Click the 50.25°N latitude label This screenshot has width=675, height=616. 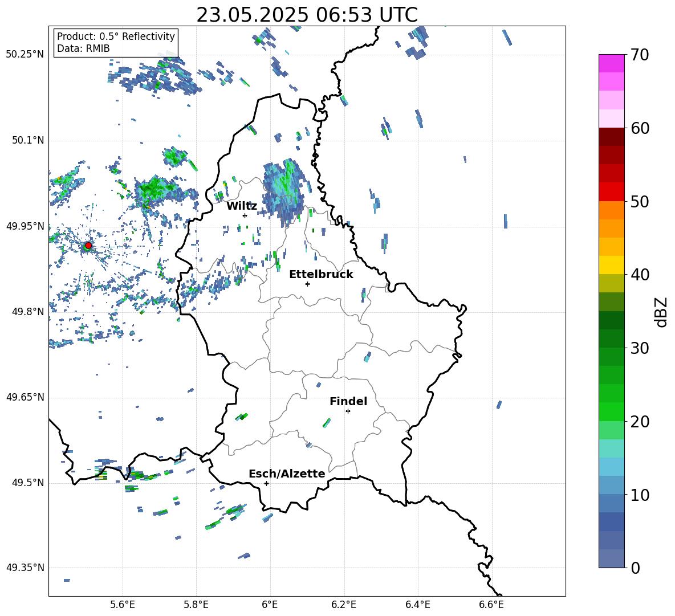pos(25,55)
